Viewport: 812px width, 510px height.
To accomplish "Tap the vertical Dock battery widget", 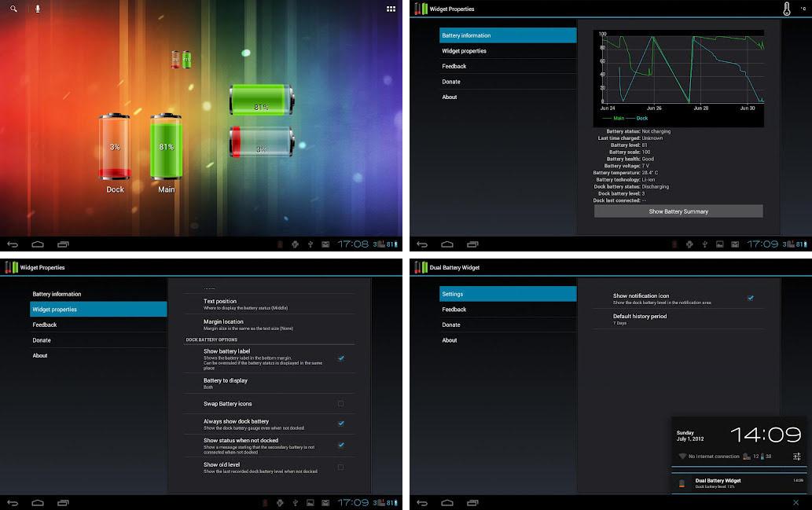I will pos(115,148).
